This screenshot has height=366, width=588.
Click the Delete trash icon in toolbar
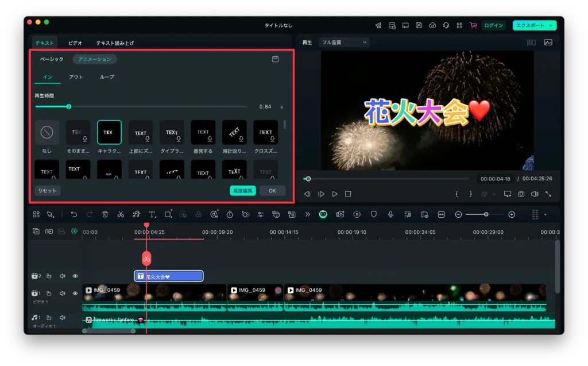coord(105,214)
